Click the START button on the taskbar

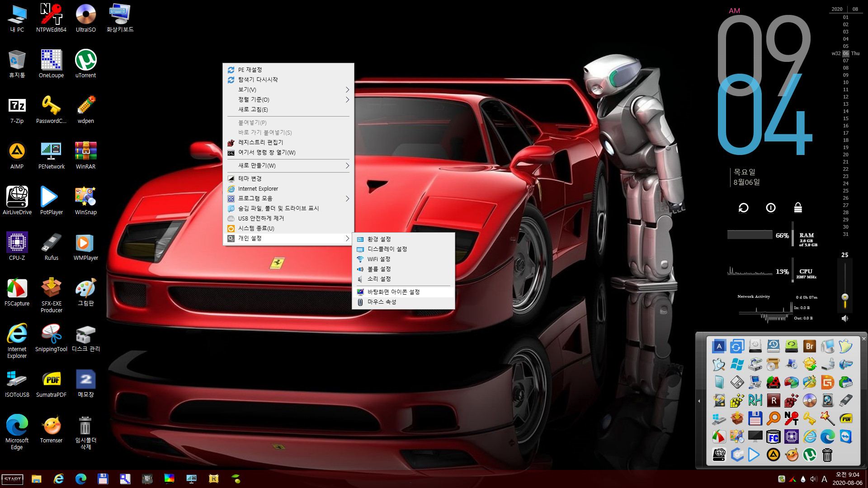pyautogui.click(x=13, y=479)
